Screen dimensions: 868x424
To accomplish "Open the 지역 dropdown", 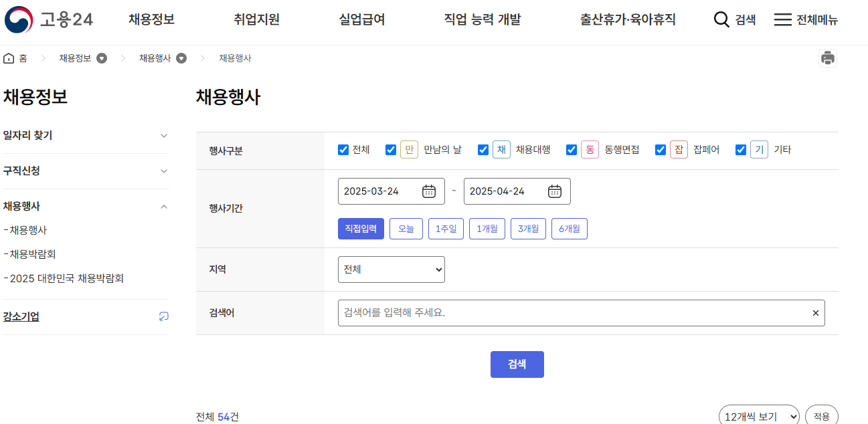I will [391, 269].
